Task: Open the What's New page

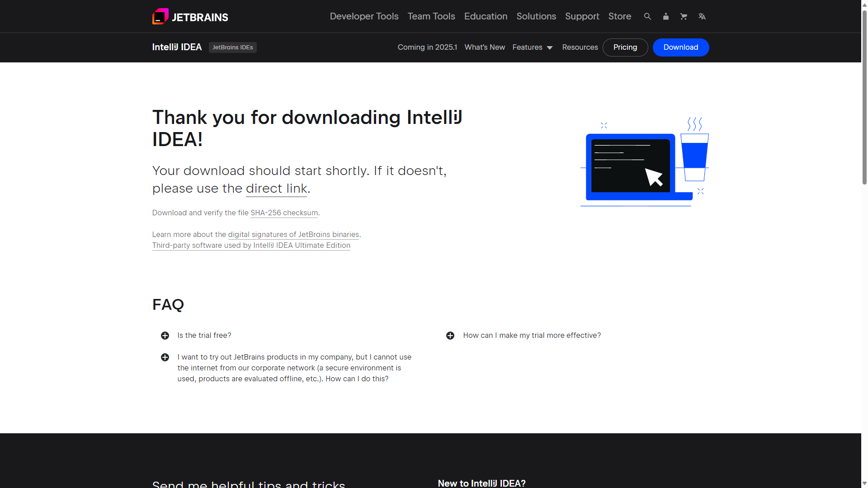Action: 485,47
